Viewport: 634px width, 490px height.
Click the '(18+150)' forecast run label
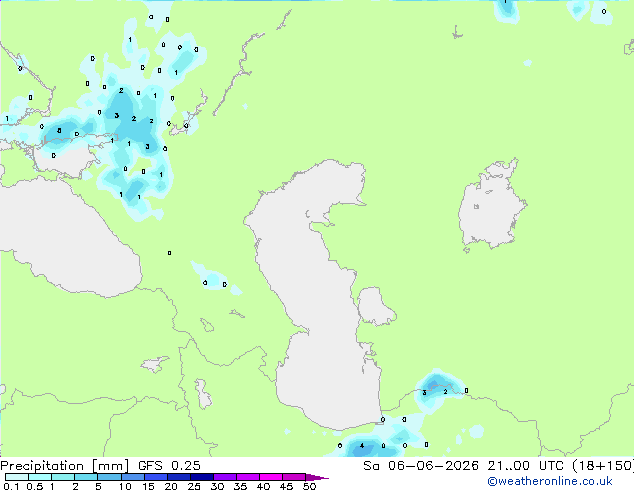click(x=602, y=466)
